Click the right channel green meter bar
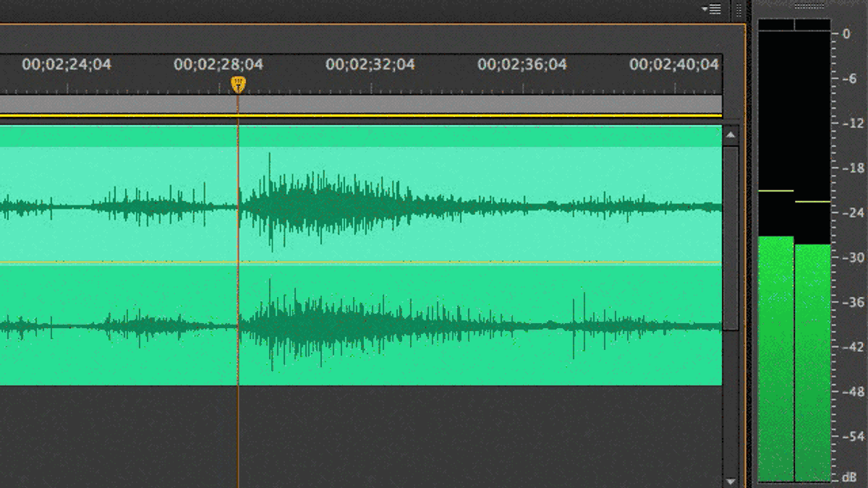Viewport: 868px width, 488px height. [x=812, y=363]
